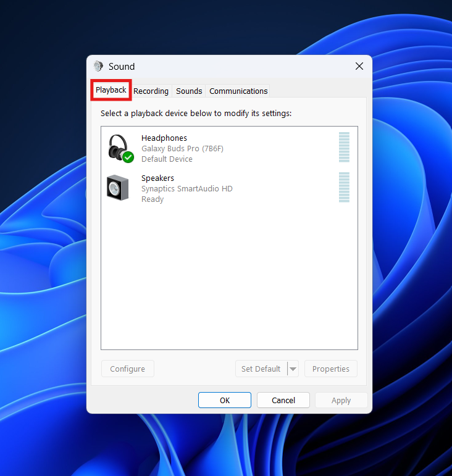Image resolution: width=452 pixels, height=476 pixels.
Task: Open device Properties
Action: tap(330, 369)
